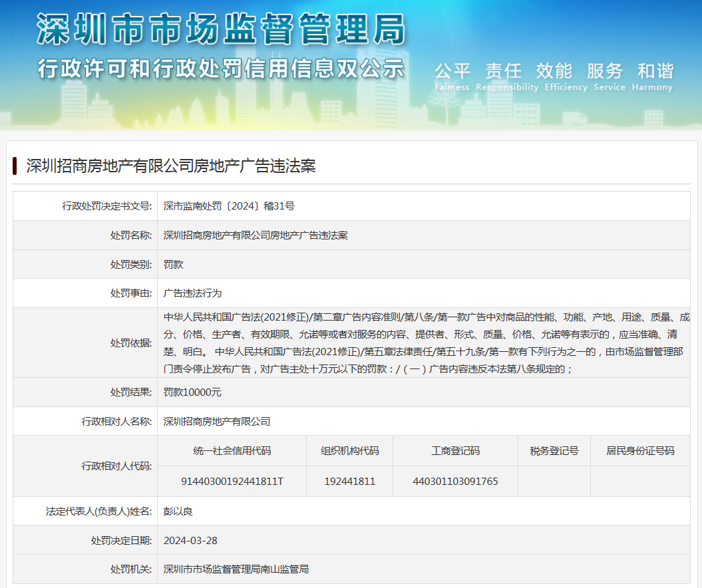Viewport: 702px width, 588px height.
Task: Select the organization code 192441811
Action: [349, 482]
